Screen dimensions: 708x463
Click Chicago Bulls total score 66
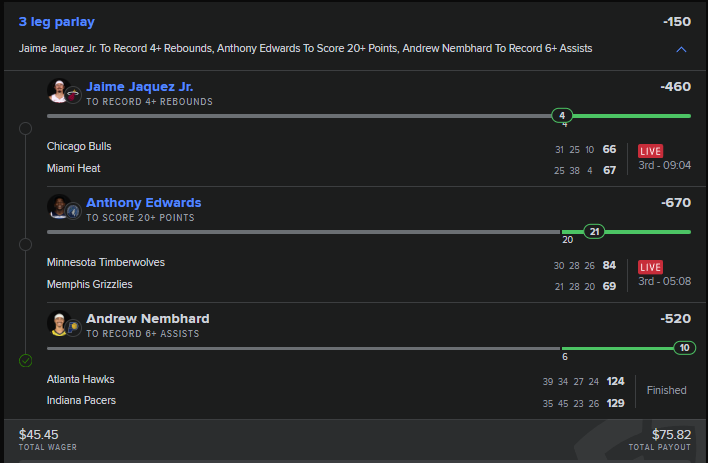click(x=609, y=149)
